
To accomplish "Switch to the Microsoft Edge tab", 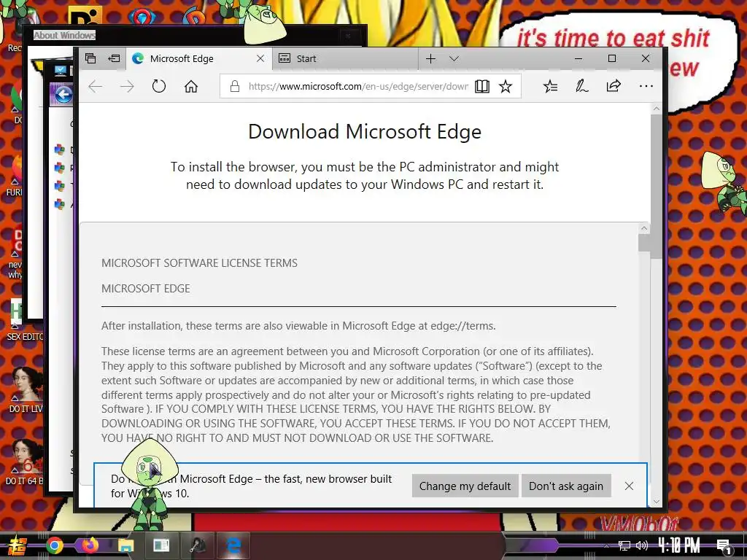I will click(199, 58).
